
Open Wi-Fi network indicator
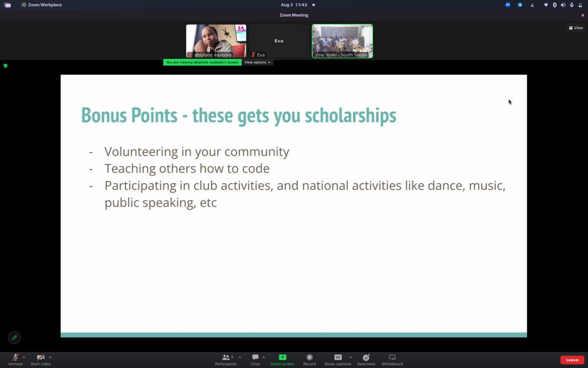546,5
